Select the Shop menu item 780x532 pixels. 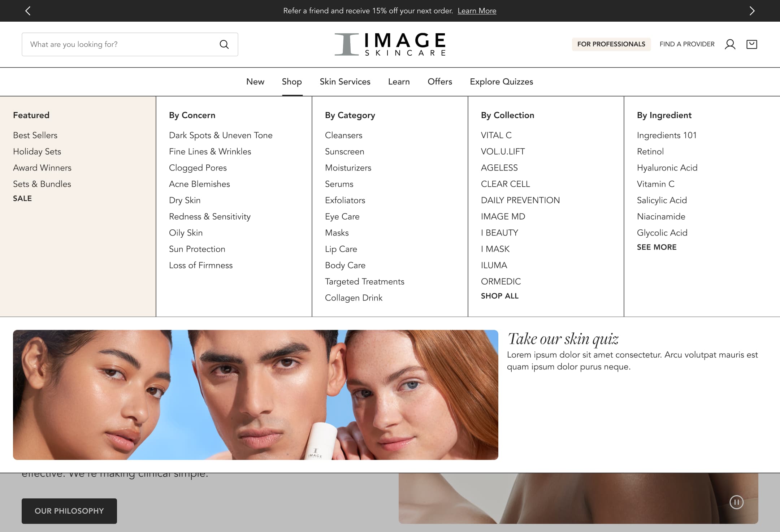click(292, 82)
